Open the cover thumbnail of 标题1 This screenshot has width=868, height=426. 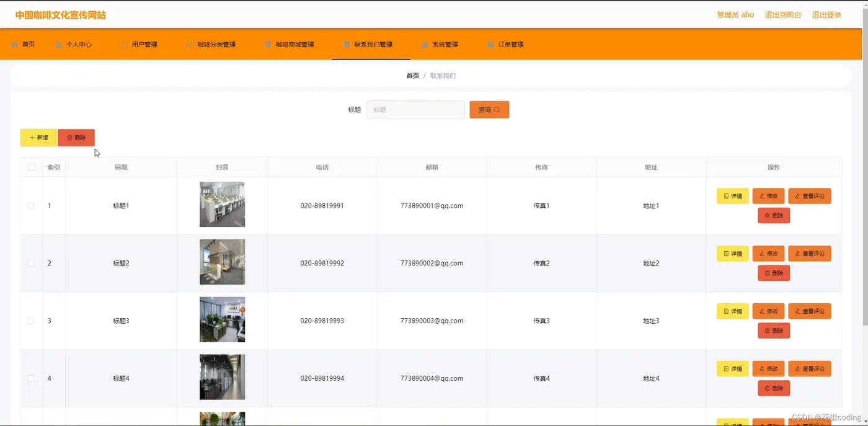pos(222,205)
